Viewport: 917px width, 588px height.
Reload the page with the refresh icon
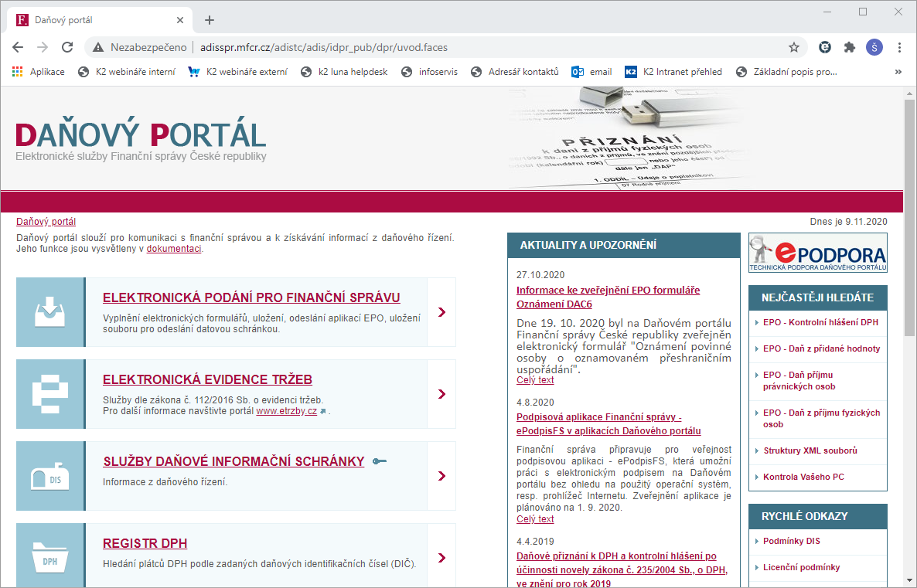click(x=67, y=47)
